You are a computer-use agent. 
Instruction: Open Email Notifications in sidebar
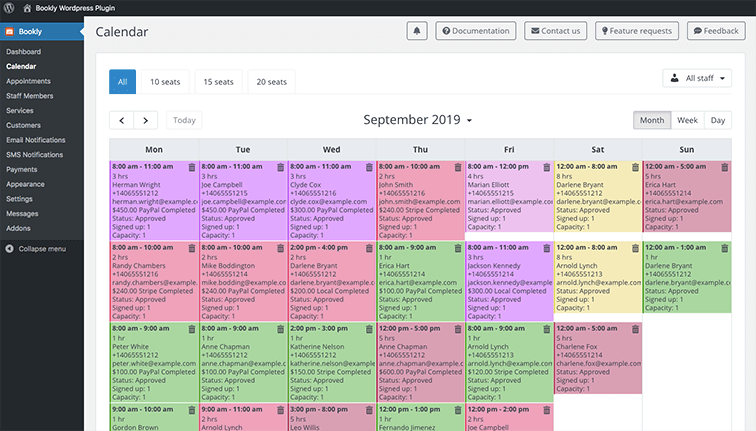coord(36,140)
